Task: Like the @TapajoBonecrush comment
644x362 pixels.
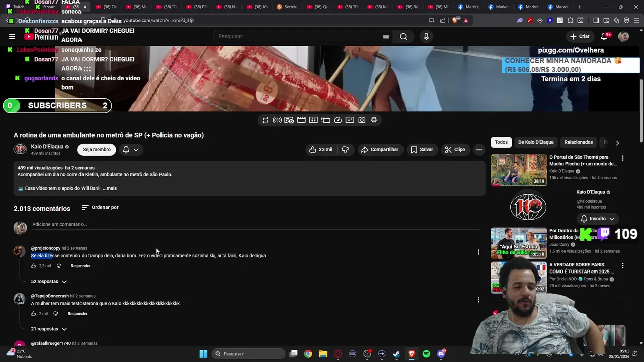Action: pyautogui.click(x=34, y=314)
